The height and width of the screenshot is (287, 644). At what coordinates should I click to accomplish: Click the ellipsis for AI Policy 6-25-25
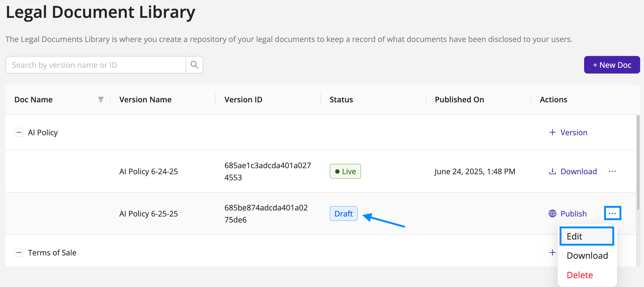click(x=612, y=213)
